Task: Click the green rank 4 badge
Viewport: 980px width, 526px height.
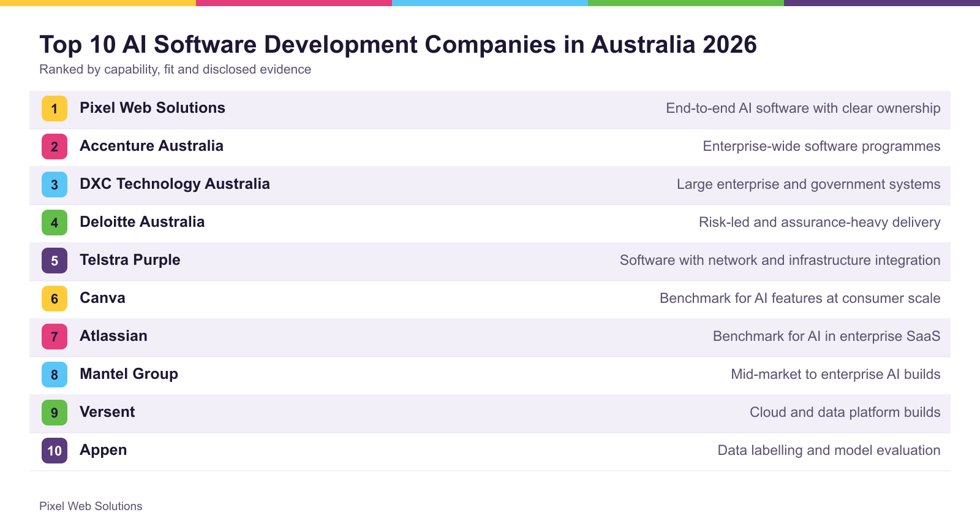Action: click(x=55, y=223)
